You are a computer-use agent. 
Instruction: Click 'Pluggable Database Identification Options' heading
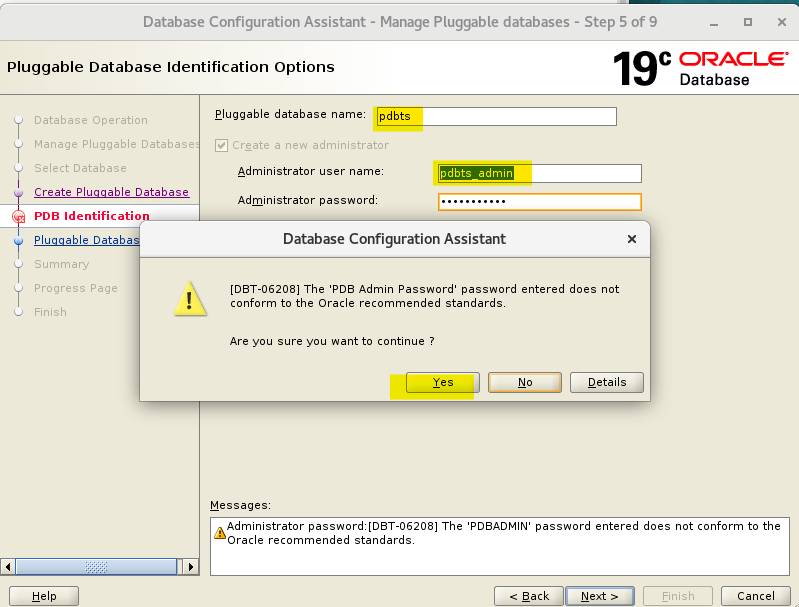[x=171, y=67]
